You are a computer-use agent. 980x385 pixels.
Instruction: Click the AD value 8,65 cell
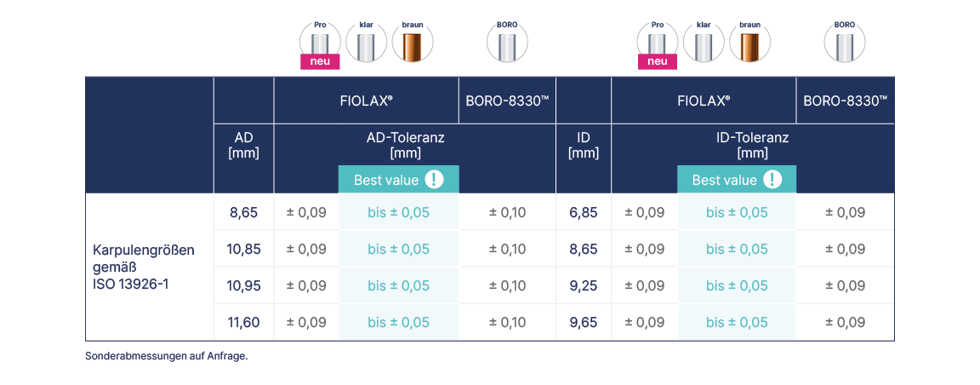245,212
